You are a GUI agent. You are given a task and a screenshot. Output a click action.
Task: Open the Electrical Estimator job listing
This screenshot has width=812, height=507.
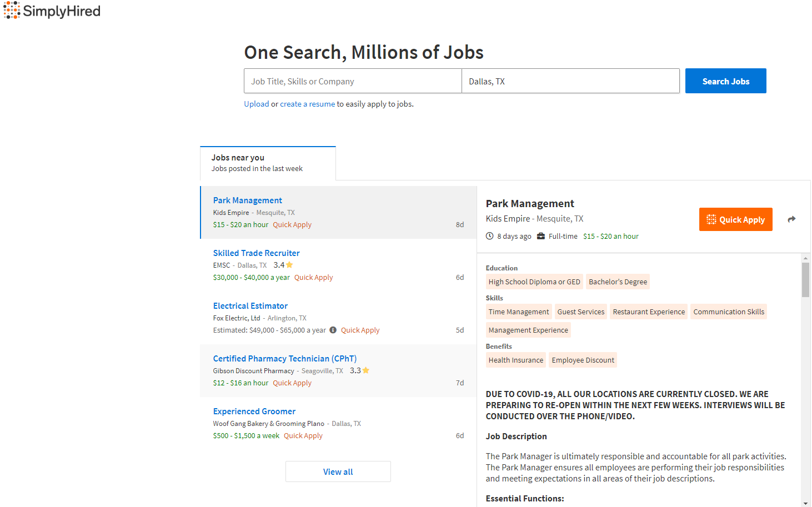click(250, 305)
